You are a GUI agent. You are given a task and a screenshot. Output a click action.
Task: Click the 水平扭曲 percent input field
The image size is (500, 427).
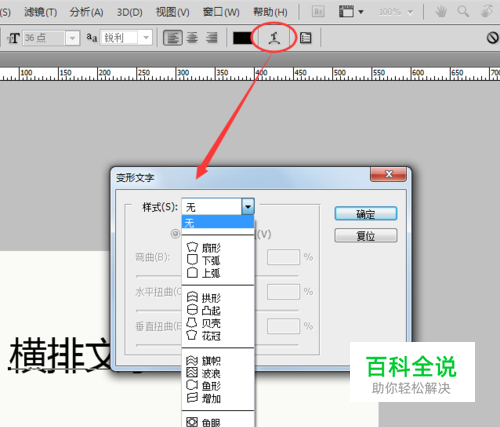[283, 292]
